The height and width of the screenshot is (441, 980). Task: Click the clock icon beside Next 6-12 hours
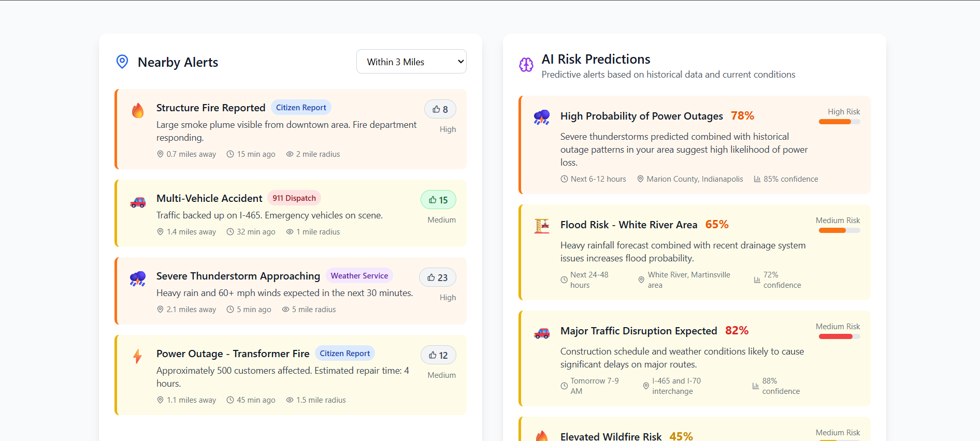pos(564,179)
